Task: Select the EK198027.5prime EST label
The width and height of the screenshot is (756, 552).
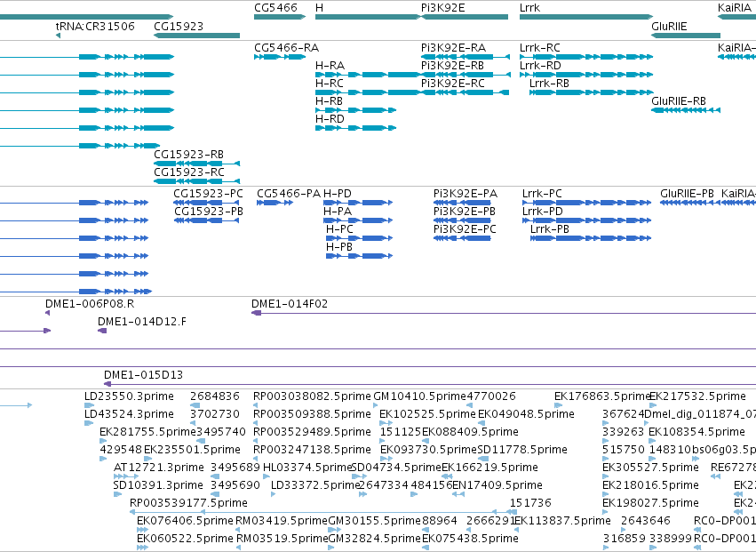Action: 650,503
